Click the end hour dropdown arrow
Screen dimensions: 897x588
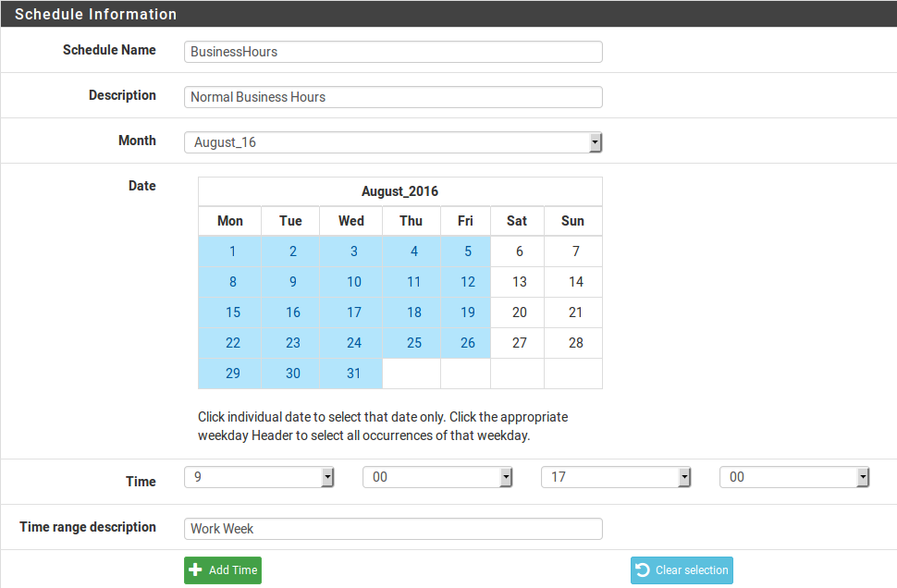pos(684,476)
